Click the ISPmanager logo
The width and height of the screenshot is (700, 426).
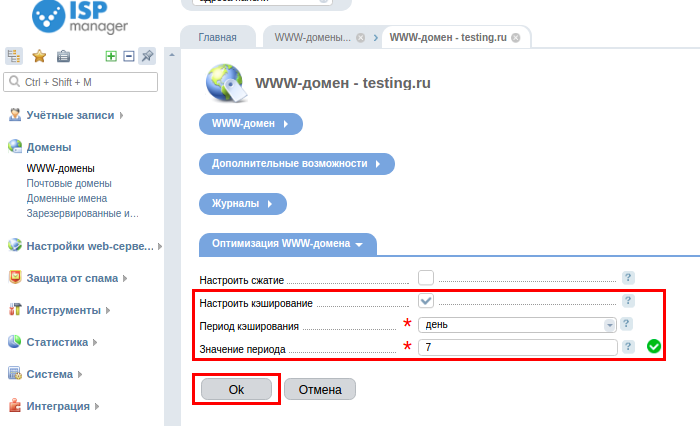(x=80, y=17)
